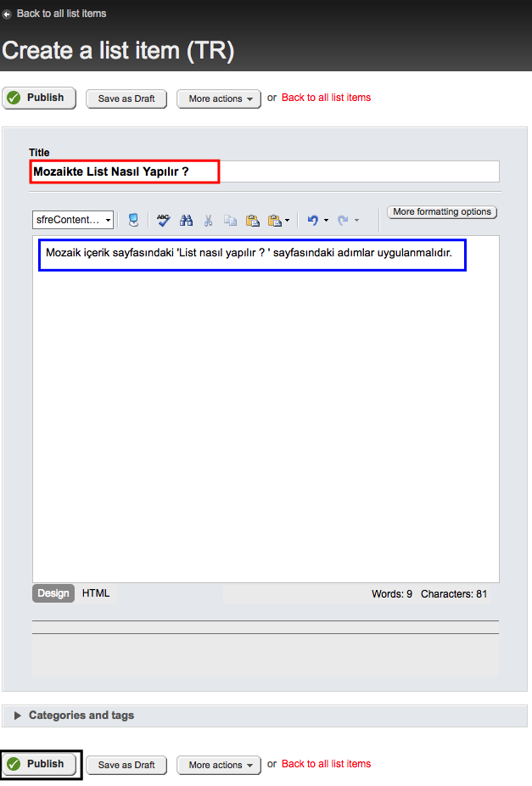This screenshot has height=786, width=532.
Task: Follow the top red 'Back to all list items' link
Action: [326, 98]
